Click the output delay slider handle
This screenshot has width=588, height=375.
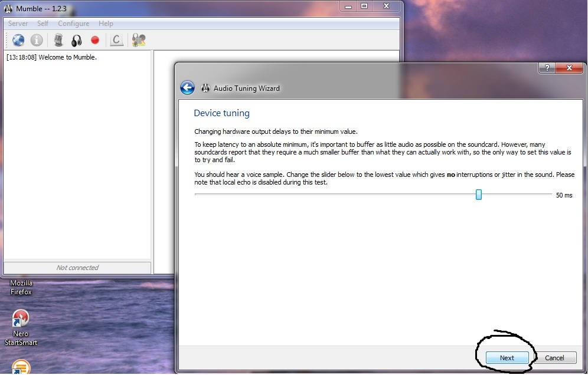[x=479, y=195]
